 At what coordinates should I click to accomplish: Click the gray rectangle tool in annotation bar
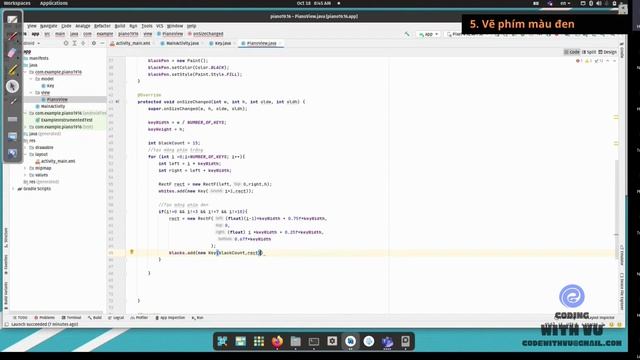tap(12, 119)
